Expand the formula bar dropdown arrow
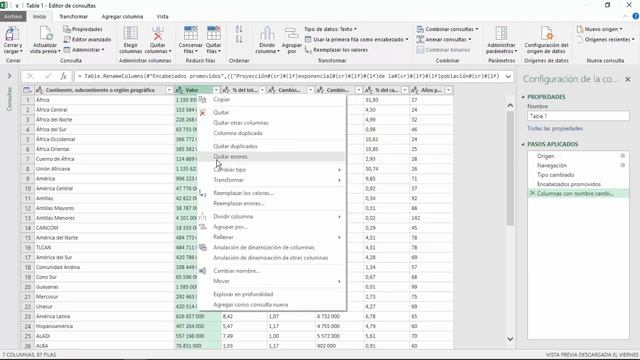 [508, 76]
